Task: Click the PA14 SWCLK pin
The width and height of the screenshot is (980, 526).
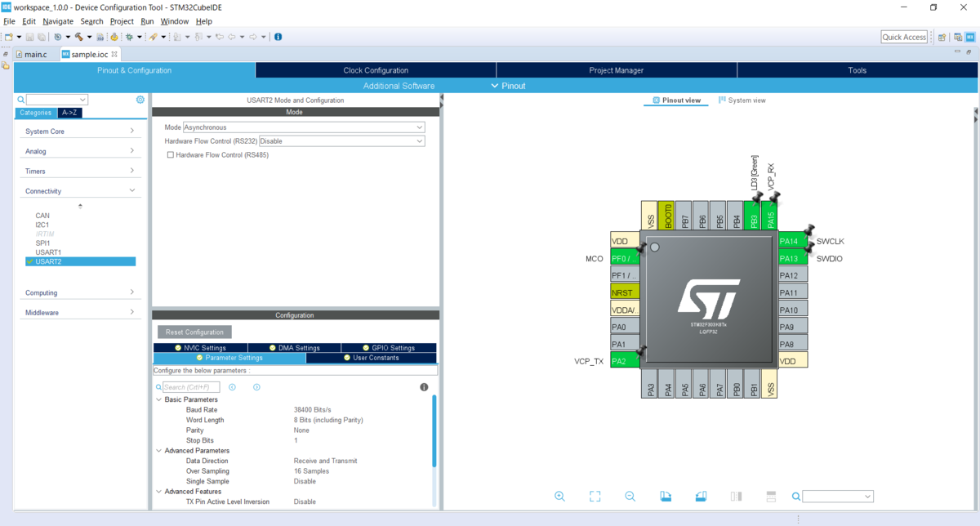Action: point(793,241)
